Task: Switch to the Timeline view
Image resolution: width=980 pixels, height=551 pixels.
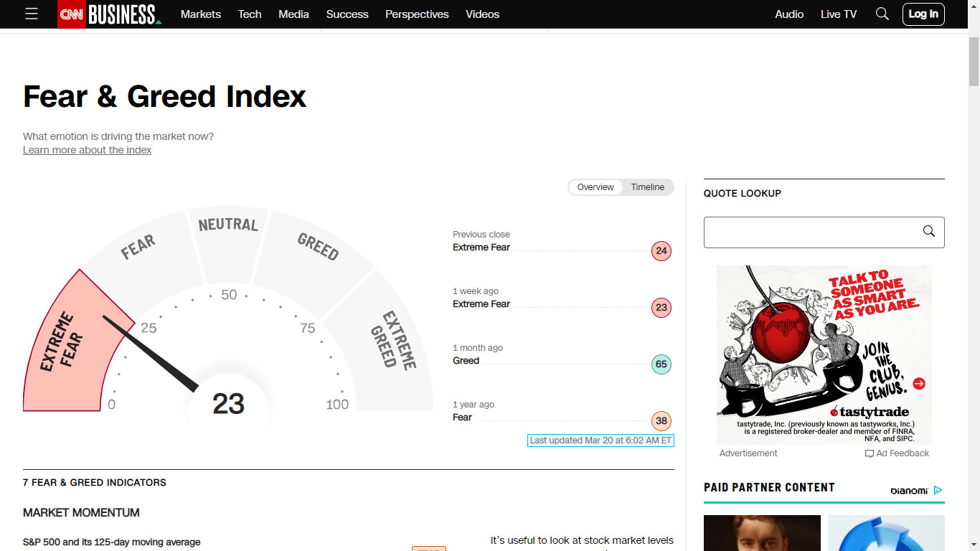Action: 648,187
